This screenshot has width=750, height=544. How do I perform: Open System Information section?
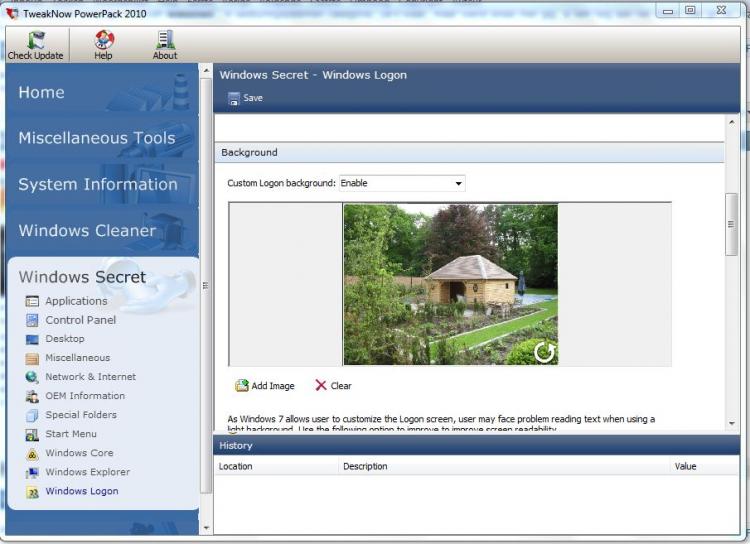[x=98, y=184]
